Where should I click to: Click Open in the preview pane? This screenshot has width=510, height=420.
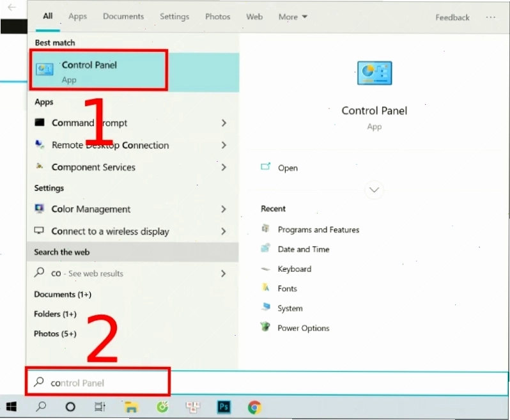click(288, 168)
